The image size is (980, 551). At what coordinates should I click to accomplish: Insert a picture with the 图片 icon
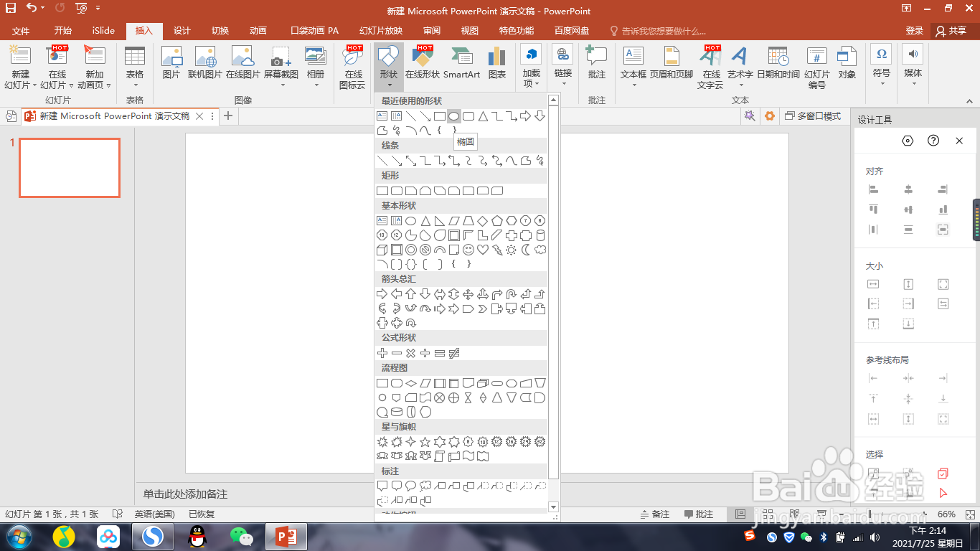[x=171, y=62]
